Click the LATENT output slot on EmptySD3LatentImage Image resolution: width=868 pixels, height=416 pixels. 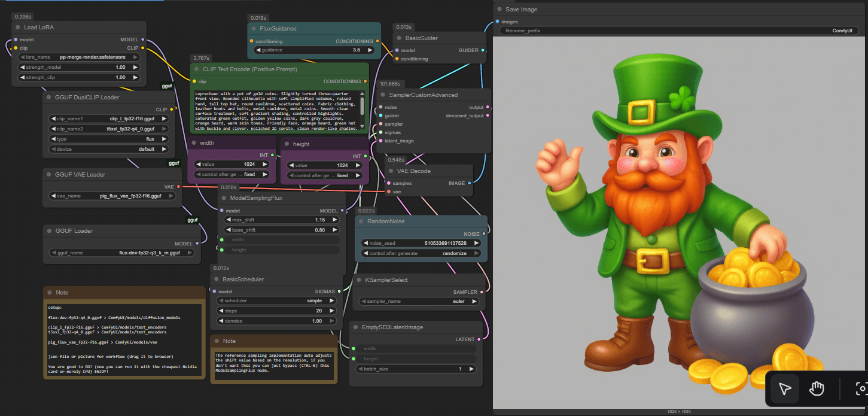pos(479,339)
